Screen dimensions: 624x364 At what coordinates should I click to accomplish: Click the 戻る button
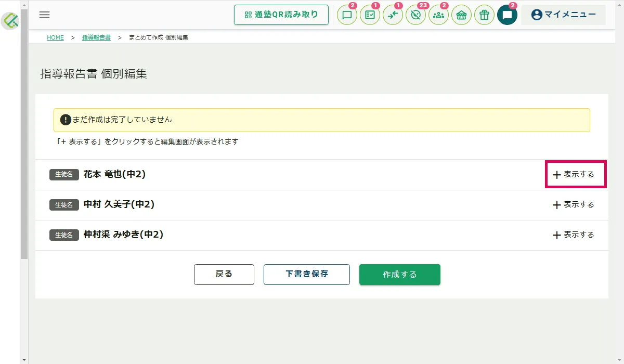click(x=224, y=275)
